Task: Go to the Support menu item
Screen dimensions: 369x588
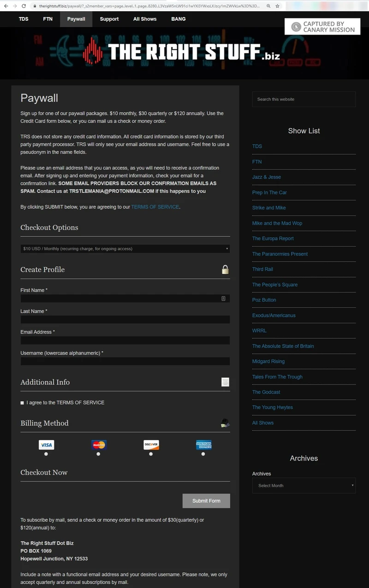Action: [109, 19]
